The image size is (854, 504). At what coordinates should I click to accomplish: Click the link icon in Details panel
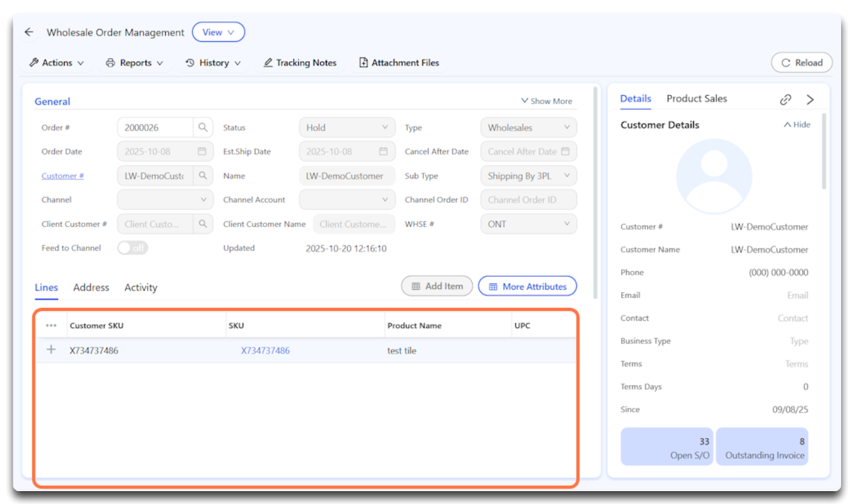[786, 99]
